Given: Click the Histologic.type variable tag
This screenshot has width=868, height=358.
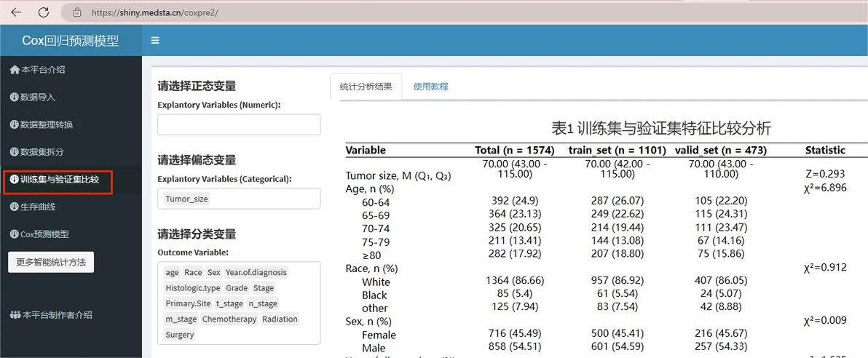Looking at the screenshot, I should (193, 288).
